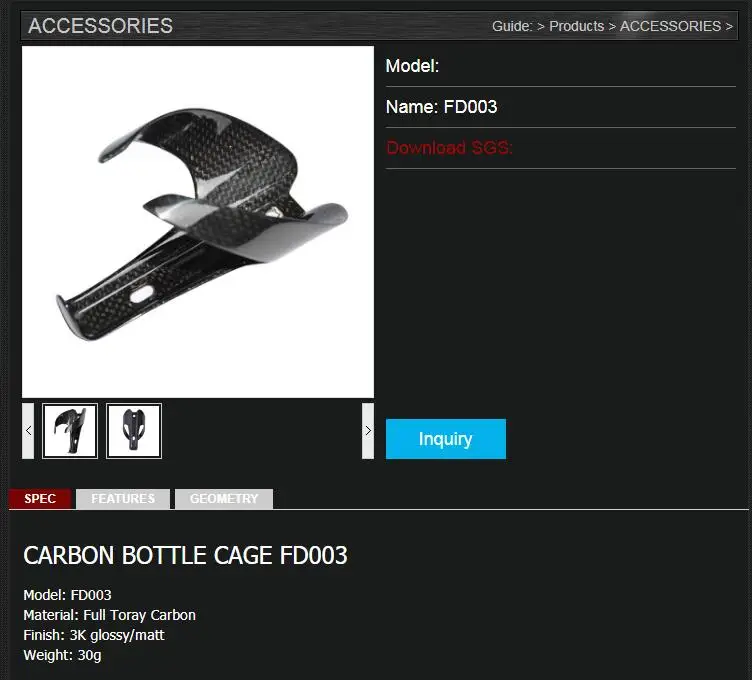
Task: Click the ACCESSORIES section header title
Action: (x=100, y=25)
